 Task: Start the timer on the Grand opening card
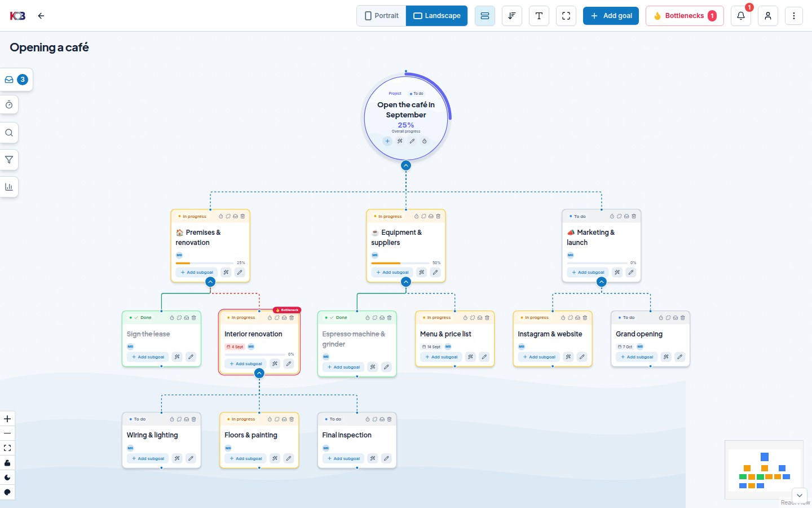[x=661, y=318]
